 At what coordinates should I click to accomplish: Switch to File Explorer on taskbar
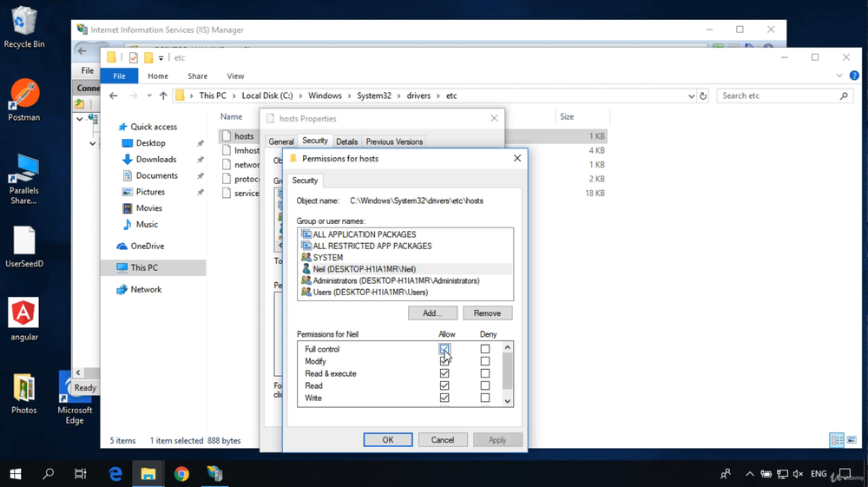pos(148,474)
